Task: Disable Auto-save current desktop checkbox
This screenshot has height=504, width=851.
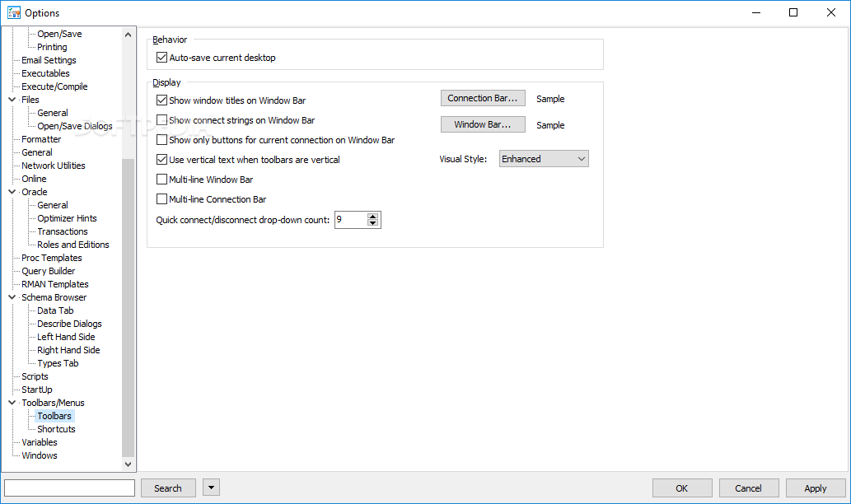Action: (x=161, y=58)
